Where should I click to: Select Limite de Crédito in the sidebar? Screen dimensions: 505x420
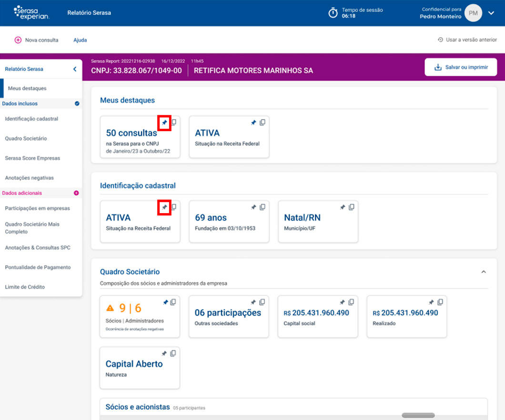[x=25, y=287]
